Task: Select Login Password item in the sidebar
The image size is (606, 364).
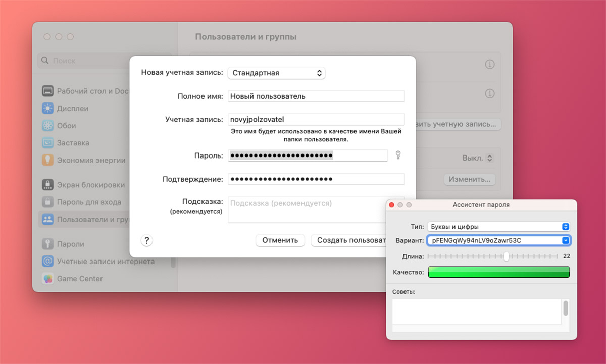Action: (x=89, y=202)
